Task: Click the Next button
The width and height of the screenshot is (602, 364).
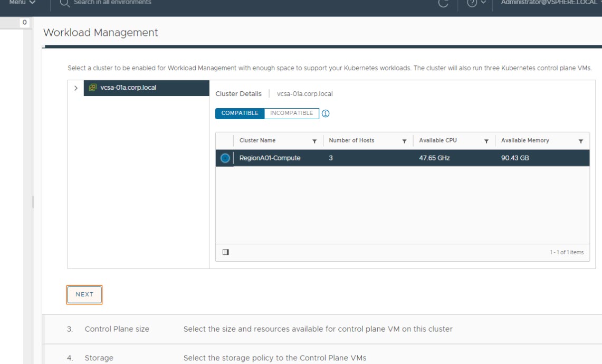Action: pos(84,294)
